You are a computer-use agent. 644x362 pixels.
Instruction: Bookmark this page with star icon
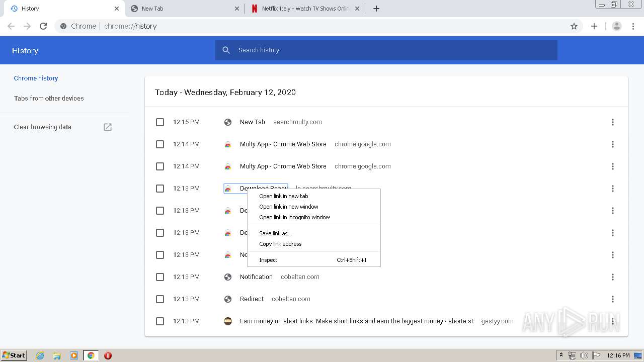click(574, 26)
